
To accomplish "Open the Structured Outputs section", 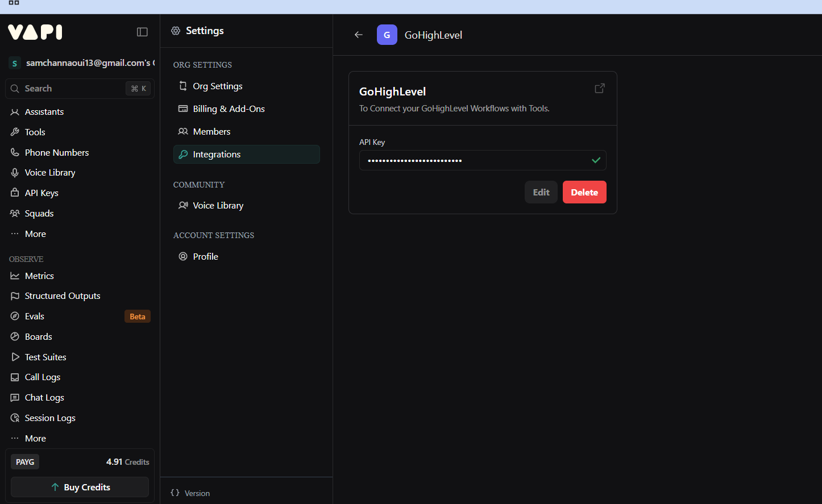I will point(60,295).
